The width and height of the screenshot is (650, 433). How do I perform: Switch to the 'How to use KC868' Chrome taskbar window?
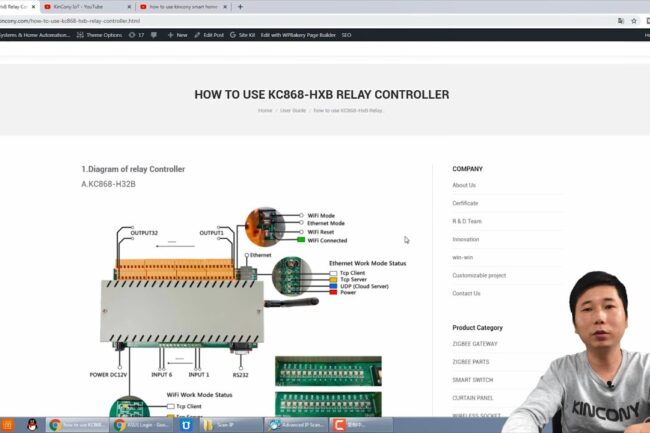76,425
